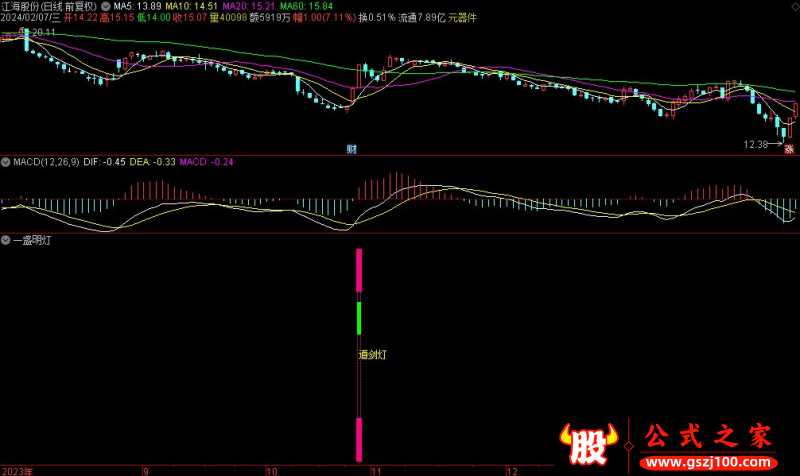Click the green segment of signal bar
The width and height of the screenshot is (800, 476).
359,317
